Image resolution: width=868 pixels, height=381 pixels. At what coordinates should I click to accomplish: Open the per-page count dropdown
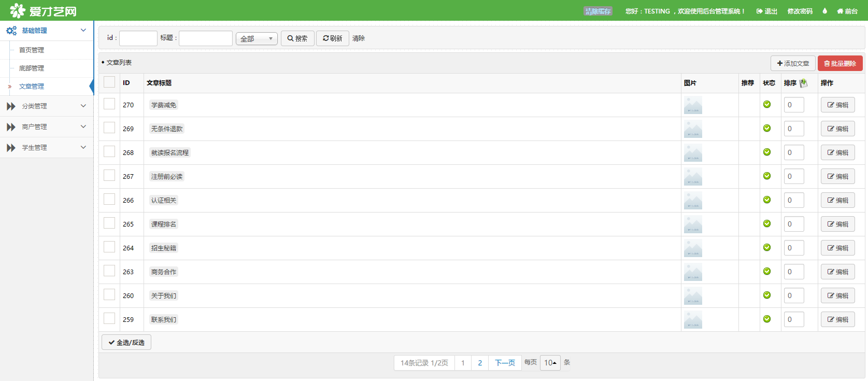click(x=550, y=363)
